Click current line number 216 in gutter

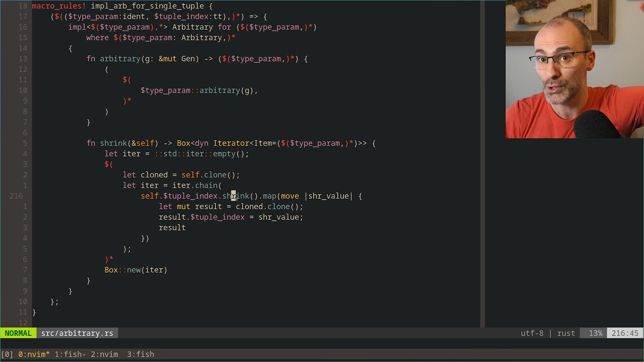[16, 196]
